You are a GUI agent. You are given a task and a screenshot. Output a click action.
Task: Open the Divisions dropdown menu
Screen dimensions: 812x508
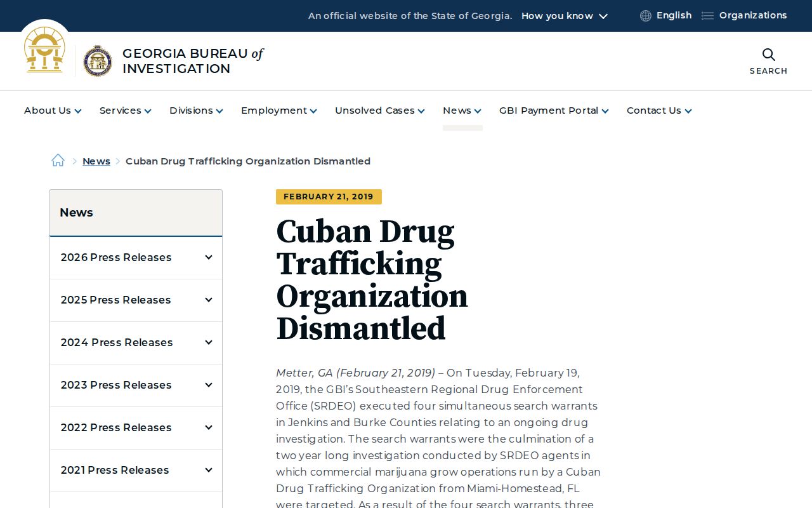(196, 110)
